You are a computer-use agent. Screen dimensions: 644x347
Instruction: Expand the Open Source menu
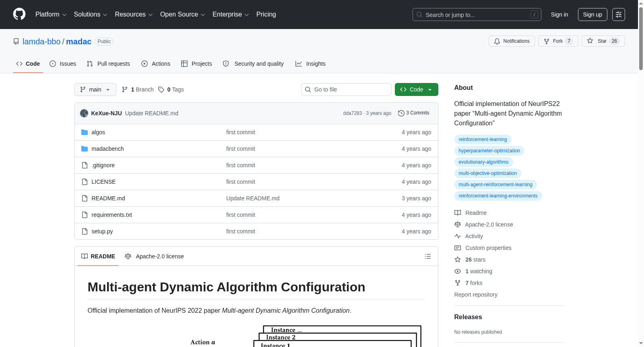point(183,15)
